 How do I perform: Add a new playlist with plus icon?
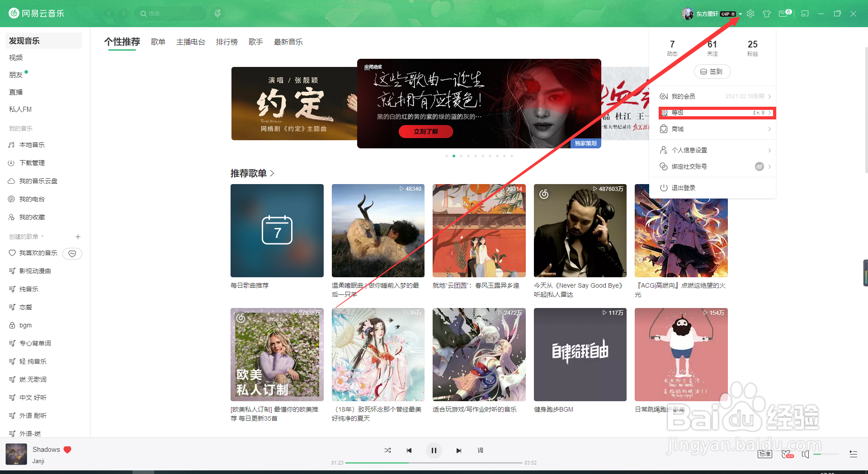point(78,237)
